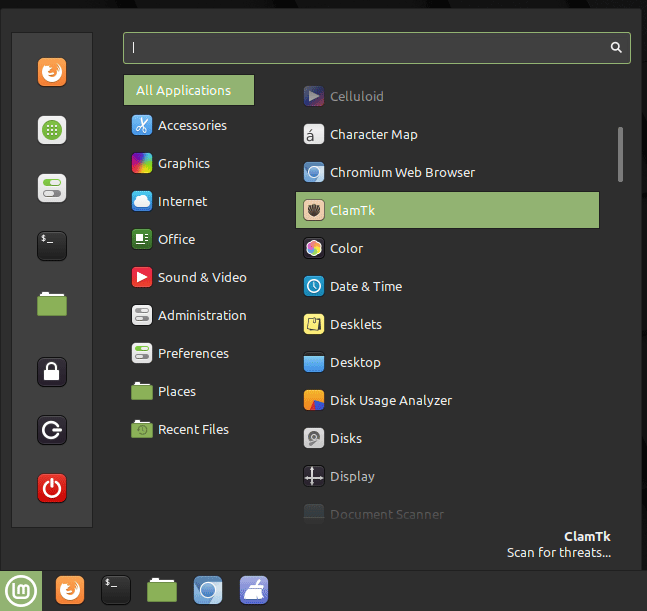Click the Linux Mint menu button in panel
647x611 pixels.
pyautogui.click(x=21, y=591)
